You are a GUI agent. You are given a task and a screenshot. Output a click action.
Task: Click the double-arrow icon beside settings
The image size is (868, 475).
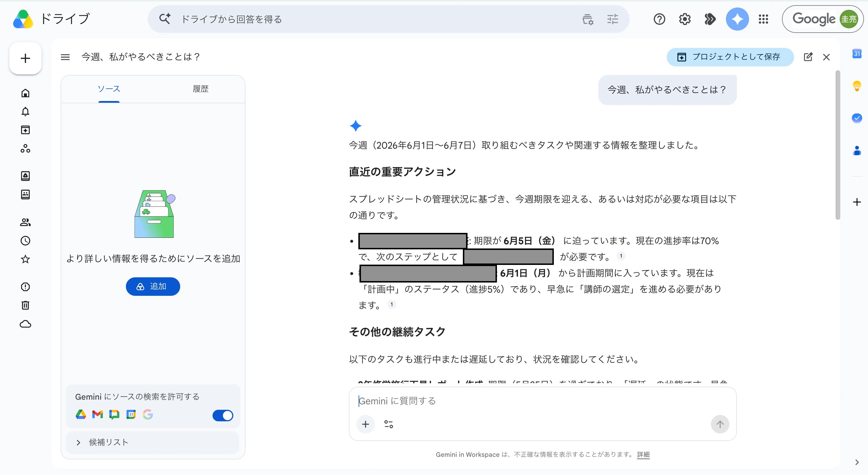[710, 19]
